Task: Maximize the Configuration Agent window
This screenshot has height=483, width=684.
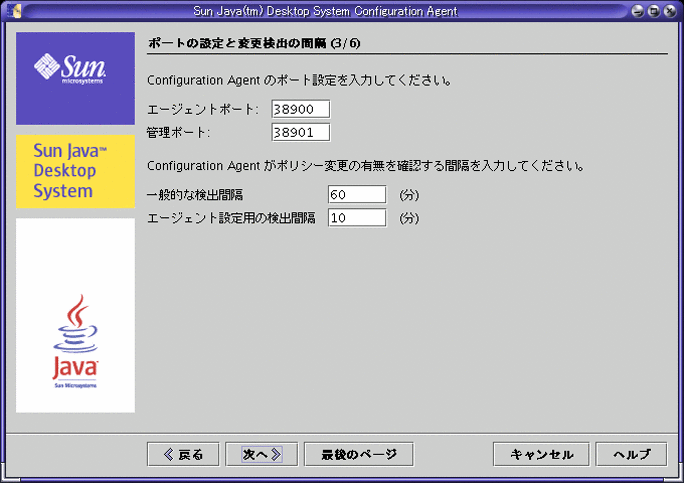Action: click(x=653, y=11)
